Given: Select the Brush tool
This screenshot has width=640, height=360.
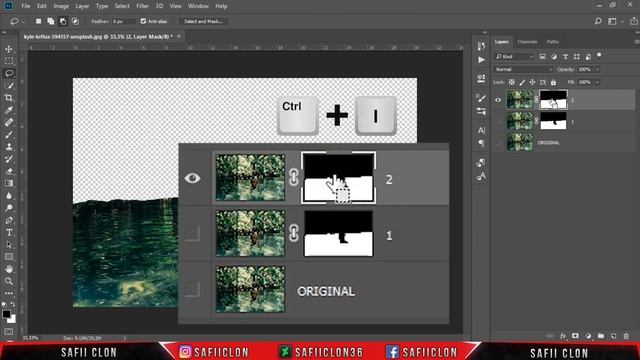Looking at the screenshot, I should 9,135.
